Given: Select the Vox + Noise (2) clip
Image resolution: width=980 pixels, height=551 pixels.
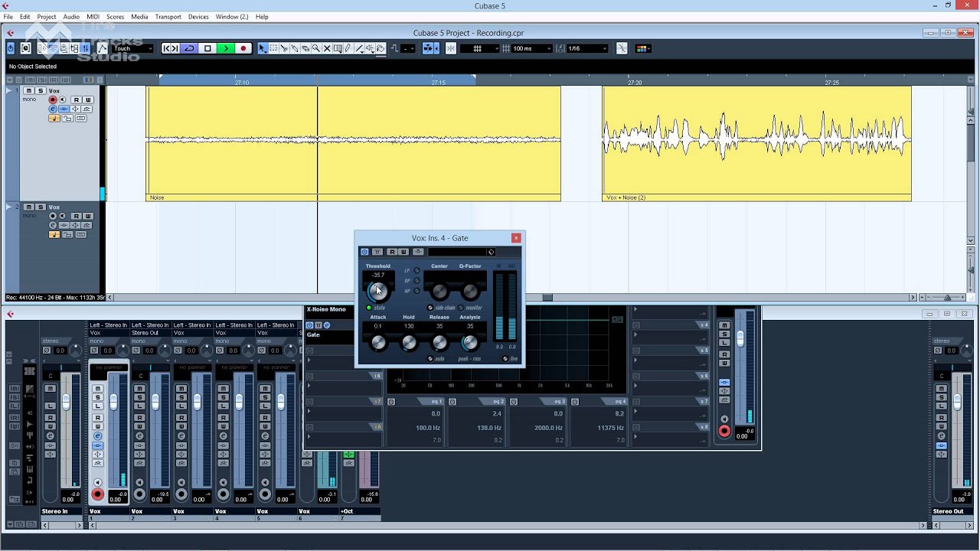Looking at the screenshot, I should (756, 143).
